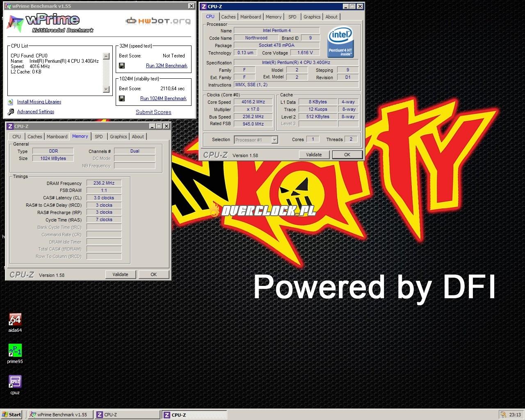Select the CPU tab in the CPU-Z Memory window
Image resolution: width=525 pixels, height=420 pixels.
pos(17,137)
